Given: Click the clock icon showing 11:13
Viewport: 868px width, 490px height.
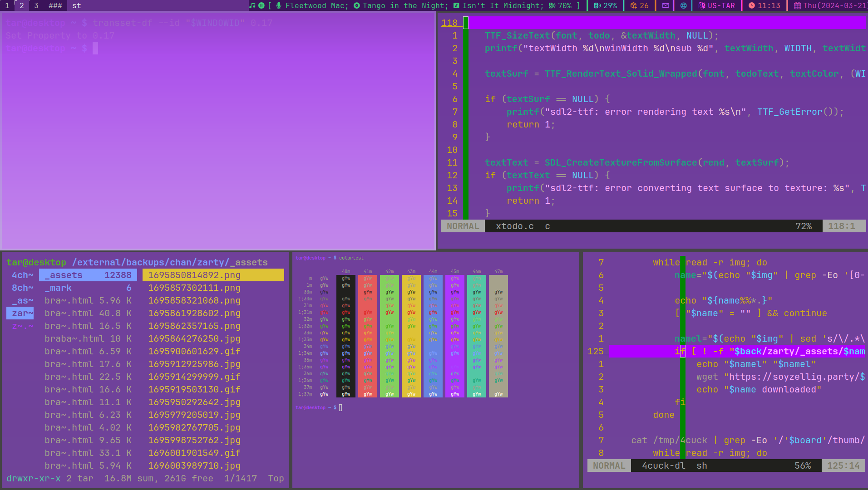Looking at the screenshot, I should tap(752, 5).
